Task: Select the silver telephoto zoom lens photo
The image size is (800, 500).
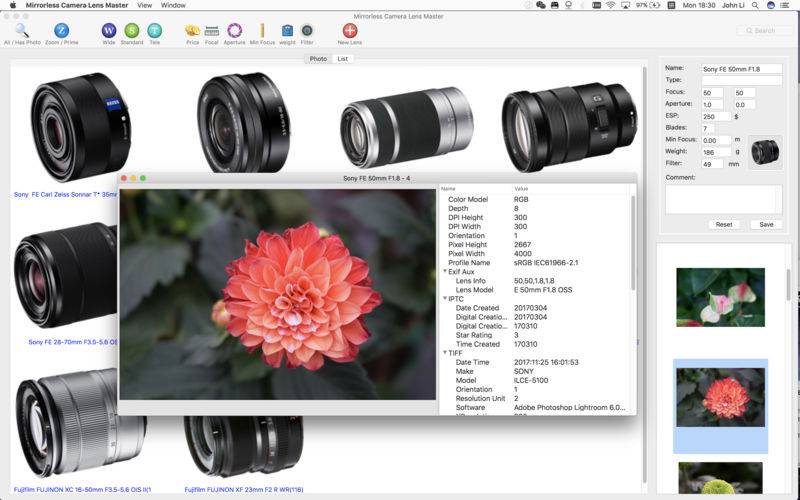Action: click(407, 128)
